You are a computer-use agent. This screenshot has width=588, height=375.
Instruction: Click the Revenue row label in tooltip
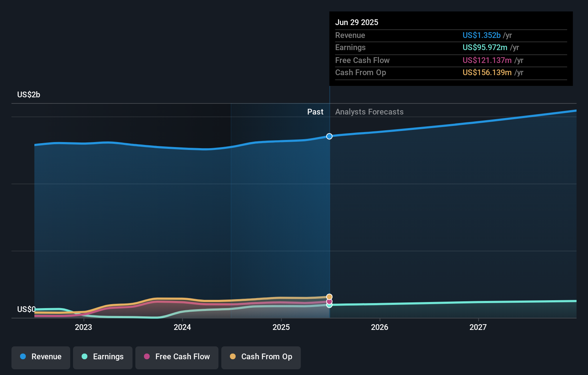coord(350,35)
